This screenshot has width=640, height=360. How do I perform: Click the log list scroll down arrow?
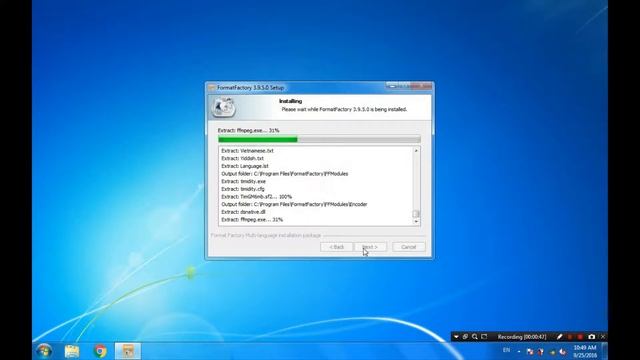416,221
